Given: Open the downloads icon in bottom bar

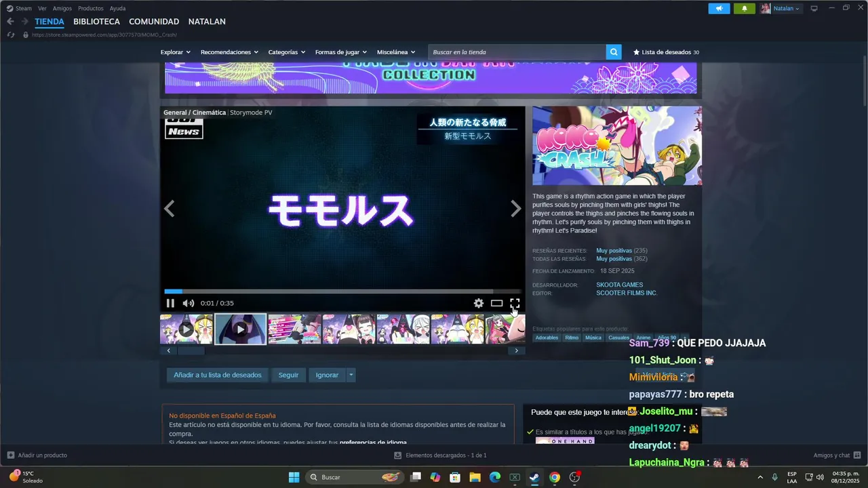Looking at the screenshot, I should point(398,455).
